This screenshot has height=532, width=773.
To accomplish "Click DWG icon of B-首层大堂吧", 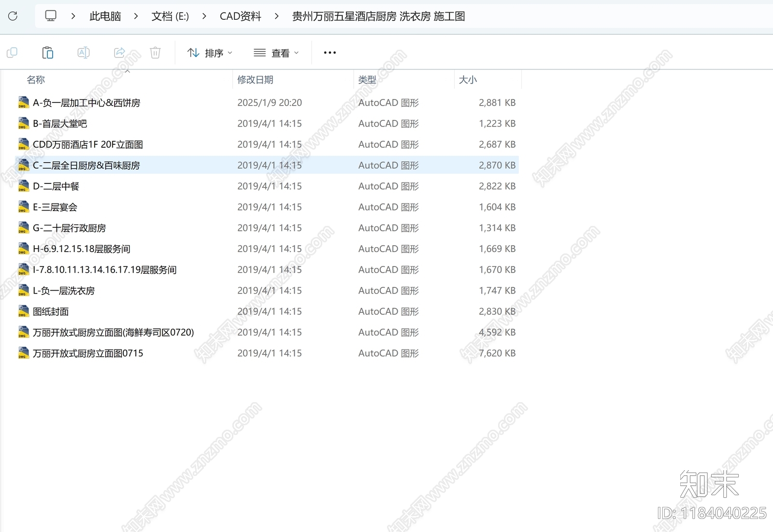I will (23, 124).
